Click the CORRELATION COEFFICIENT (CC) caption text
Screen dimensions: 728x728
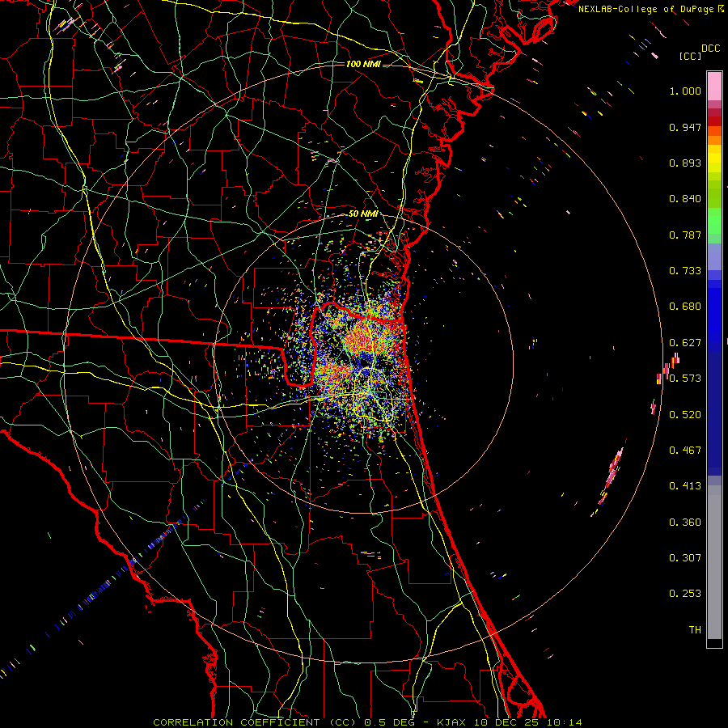click(255, 722)
